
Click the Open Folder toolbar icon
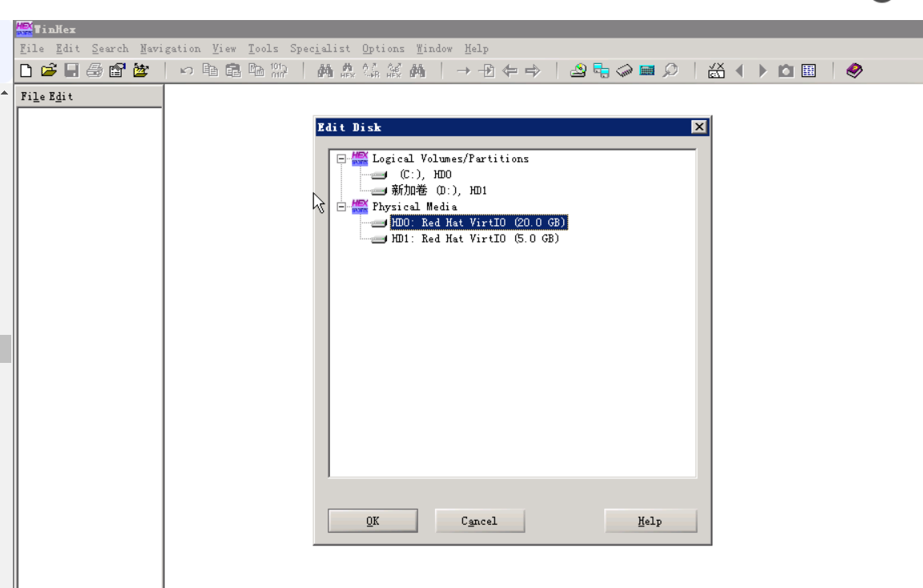[x=141, y=70]
